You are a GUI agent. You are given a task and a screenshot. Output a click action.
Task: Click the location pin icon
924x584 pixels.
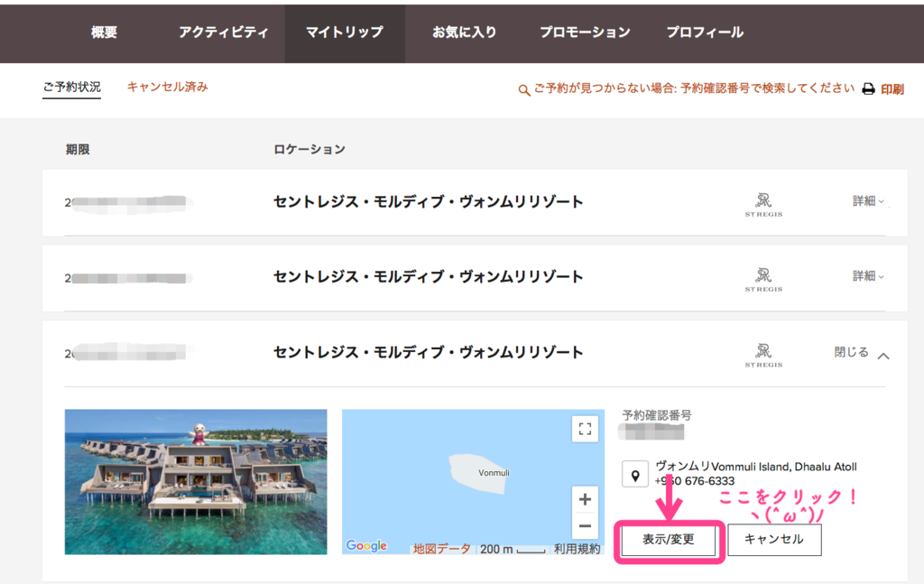pos(635,475)
